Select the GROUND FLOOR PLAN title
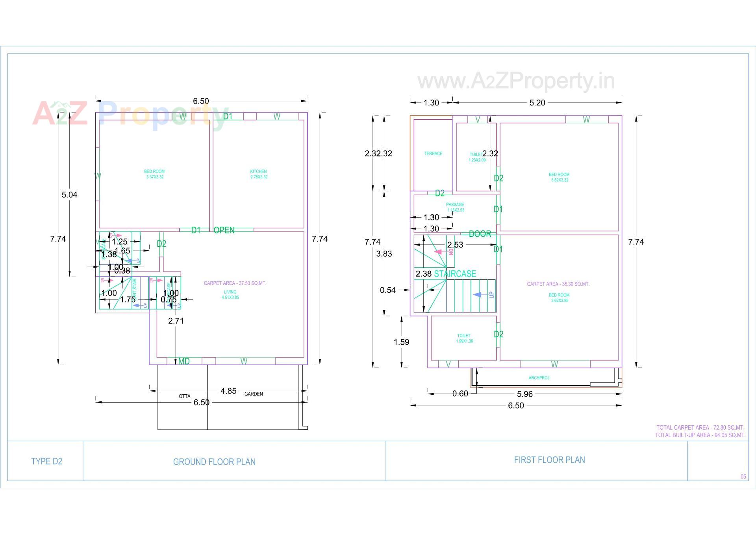 point(214,462)
